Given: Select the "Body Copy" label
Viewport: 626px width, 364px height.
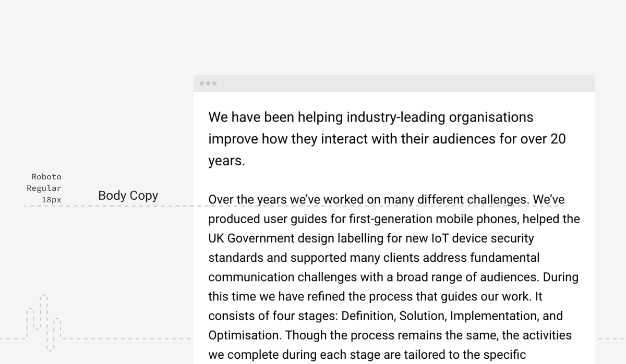Looking at the screenshot, I should pos(128,196).
